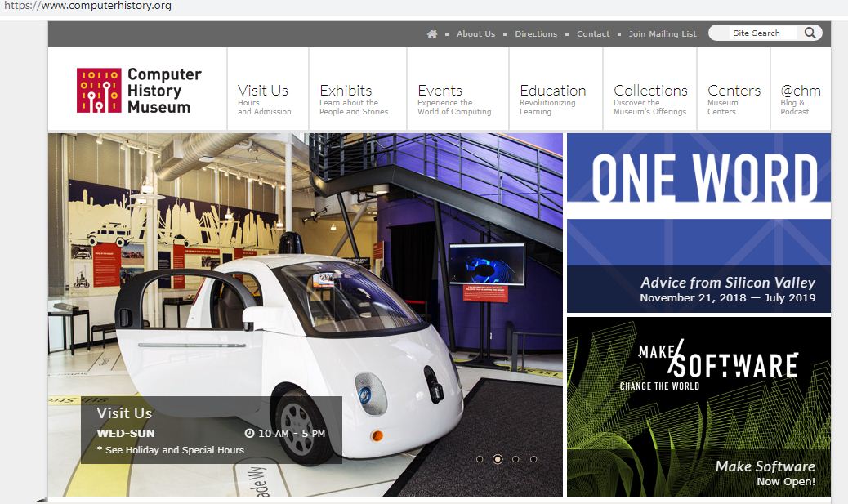The width and height of the screenshot is (848, 504).
Task: Open the Exhibits menu
Action: [x=358, y=90]
